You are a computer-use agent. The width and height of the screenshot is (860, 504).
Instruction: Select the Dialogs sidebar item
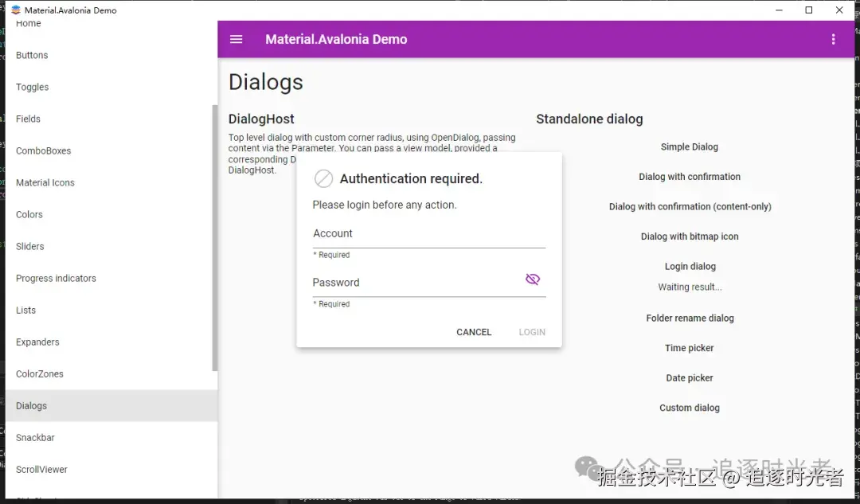pyautogui.click(x=111, y=406)
